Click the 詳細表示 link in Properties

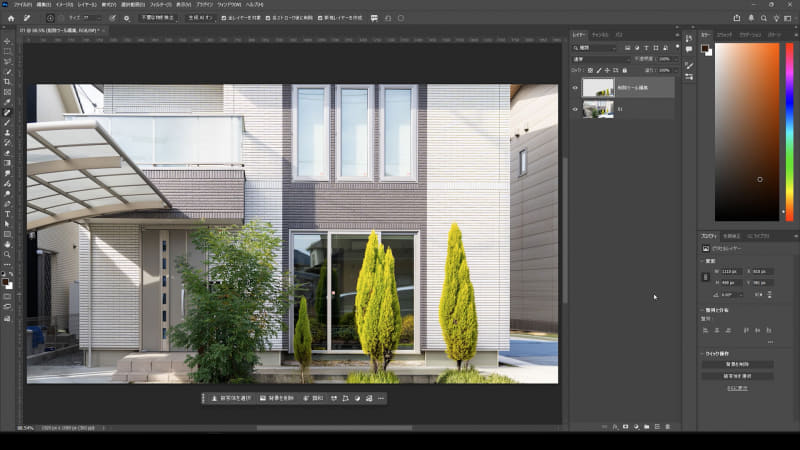737,388
